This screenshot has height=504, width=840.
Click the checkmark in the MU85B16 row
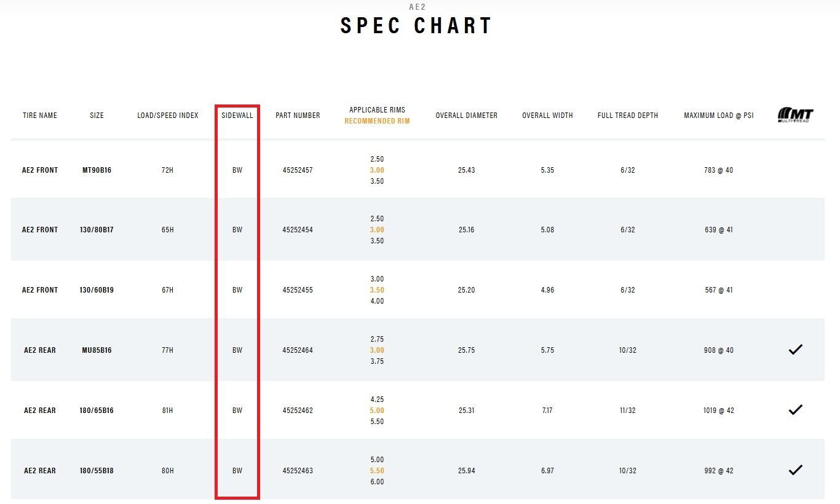(x=795, y=350)
